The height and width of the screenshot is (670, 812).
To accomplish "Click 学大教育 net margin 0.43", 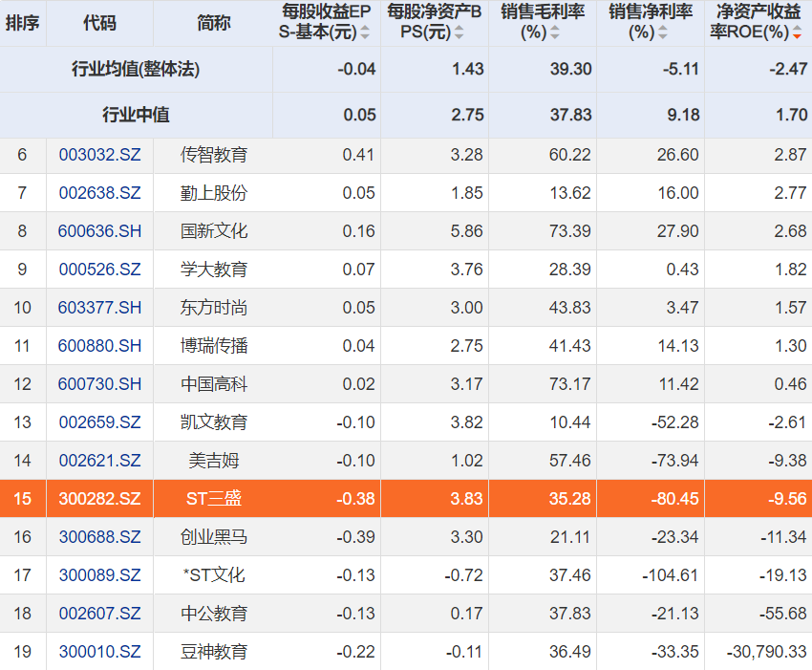I will click(682, 270).
